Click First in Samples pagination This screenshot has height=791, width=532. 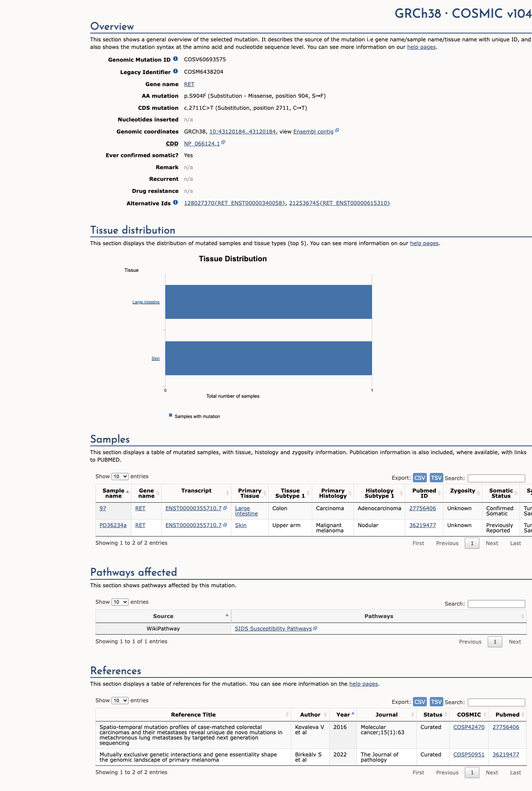tap(418, 543)
